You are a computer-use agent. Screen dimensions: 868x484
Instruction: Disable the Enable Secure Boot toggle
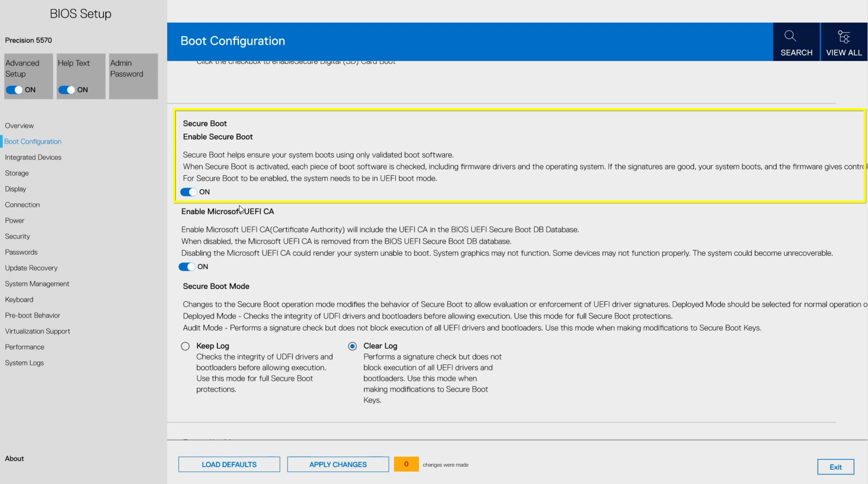188,192
